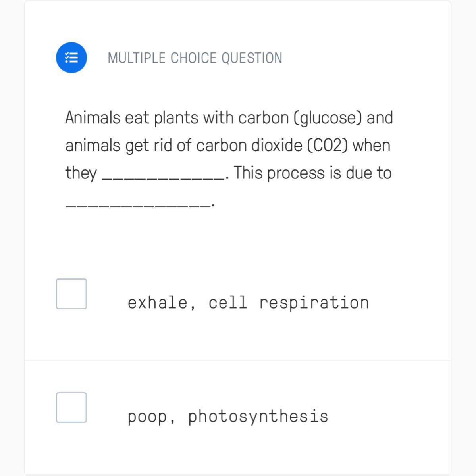Click the sentence "This process is due to"

pos(312,173)
